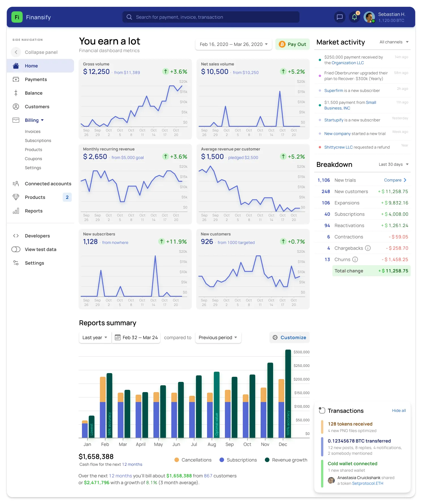Select Customers in the side navigation
422x504 pixels.
pos(37,107)
